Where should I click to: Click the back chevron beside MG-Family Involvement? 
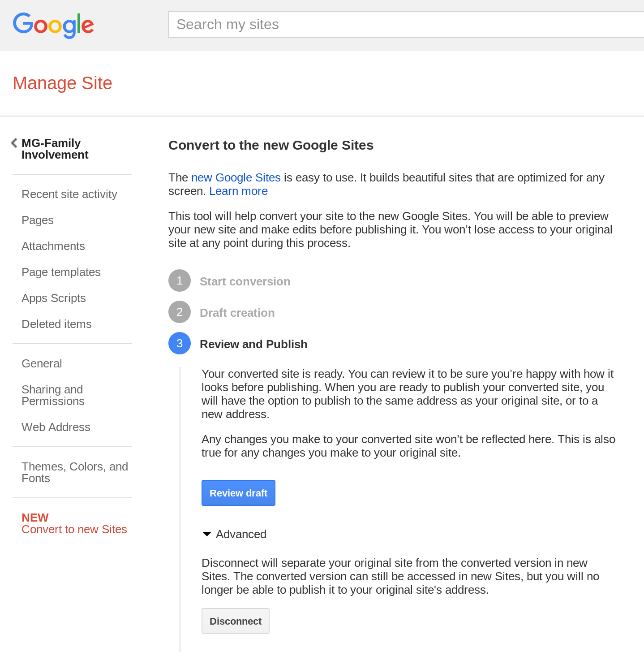click(14, 143)
